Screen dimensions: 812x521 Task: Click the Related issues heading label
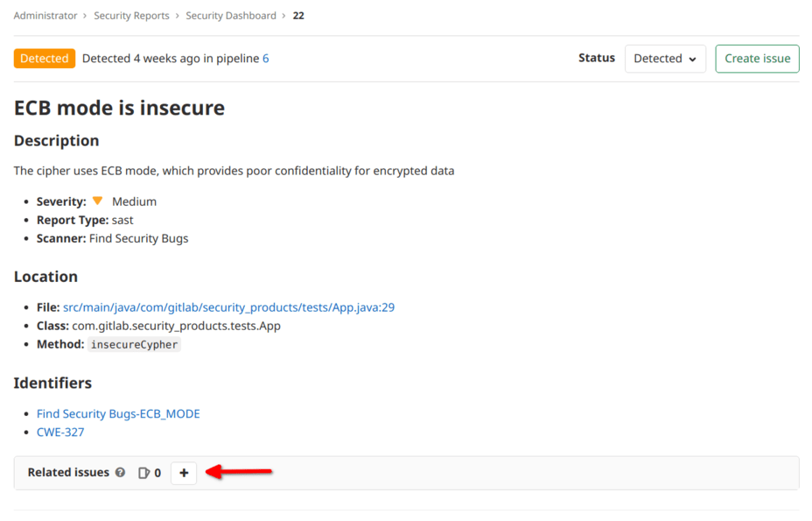pyautogui.click(x=67, y=472)
